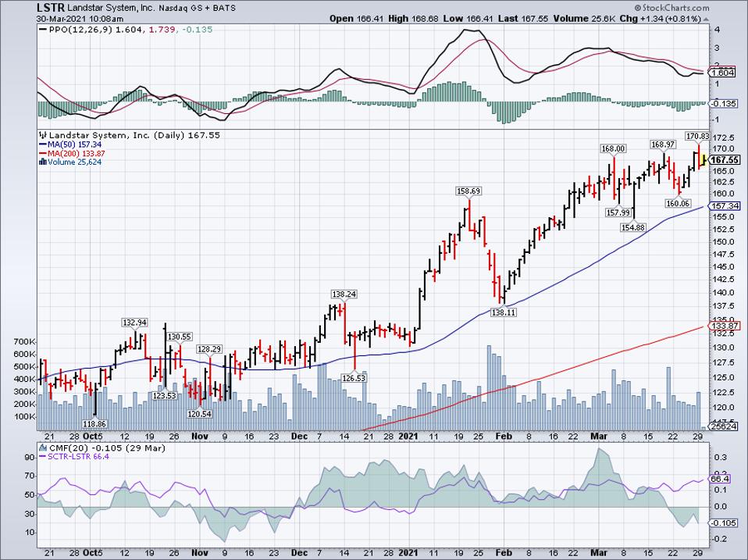Open the StockCharts.com copyright link

(672, 8)
